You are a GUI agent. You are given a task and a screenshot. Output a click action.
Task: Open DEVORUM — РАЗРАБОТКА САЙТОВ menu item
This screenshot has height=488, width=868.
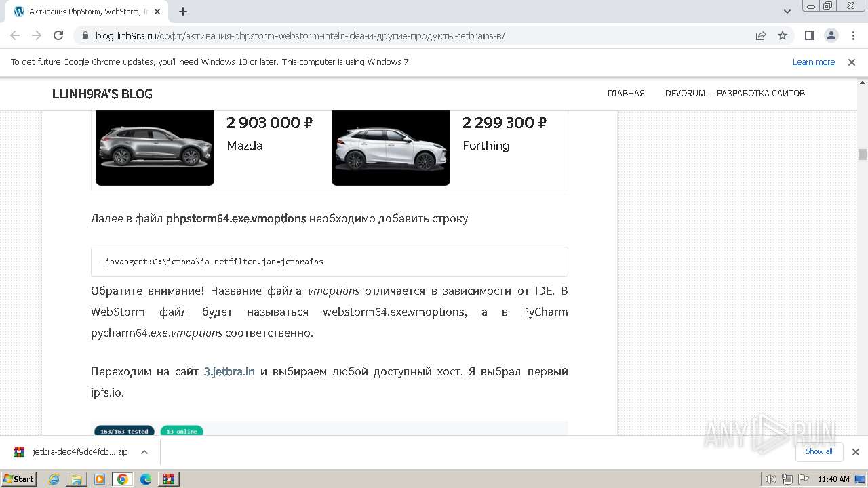click(x=735, y=94)
